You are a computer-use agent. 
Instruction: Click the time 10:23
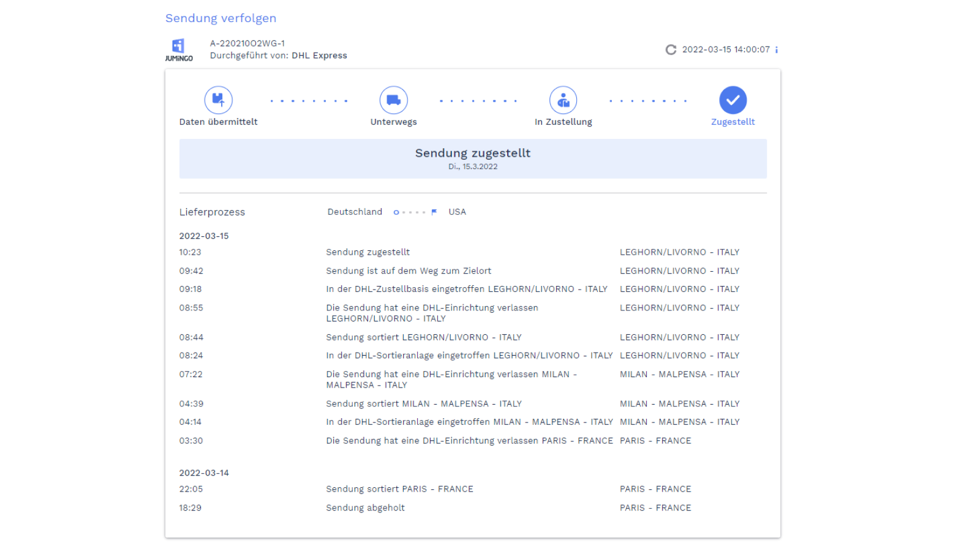190,252
